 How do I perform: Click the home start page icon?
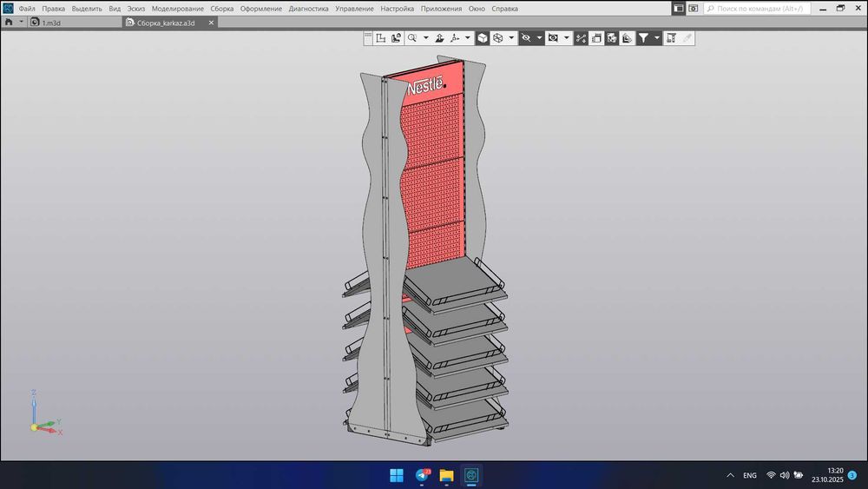(x=10, y=23)
